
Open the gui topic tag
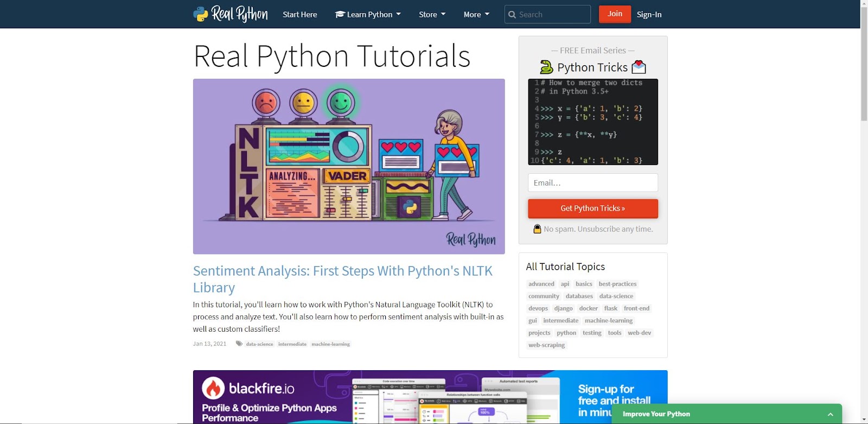coord(532,321)
